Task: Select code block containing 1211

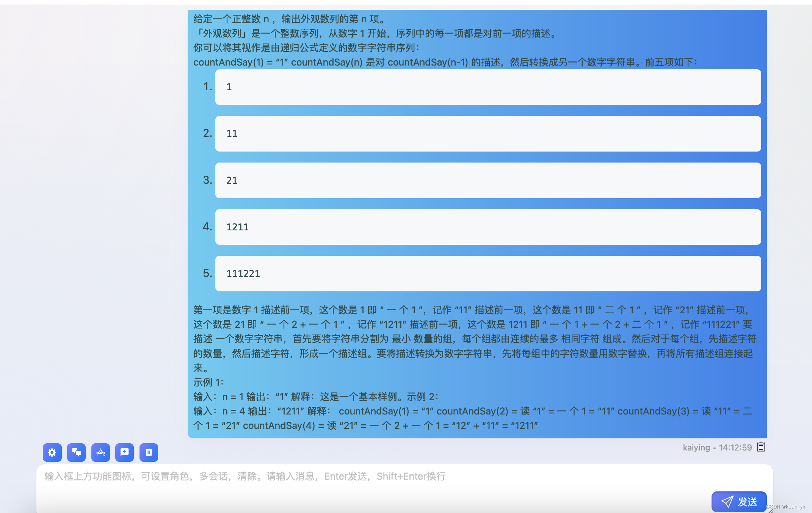Action: [x=488, y=227]
